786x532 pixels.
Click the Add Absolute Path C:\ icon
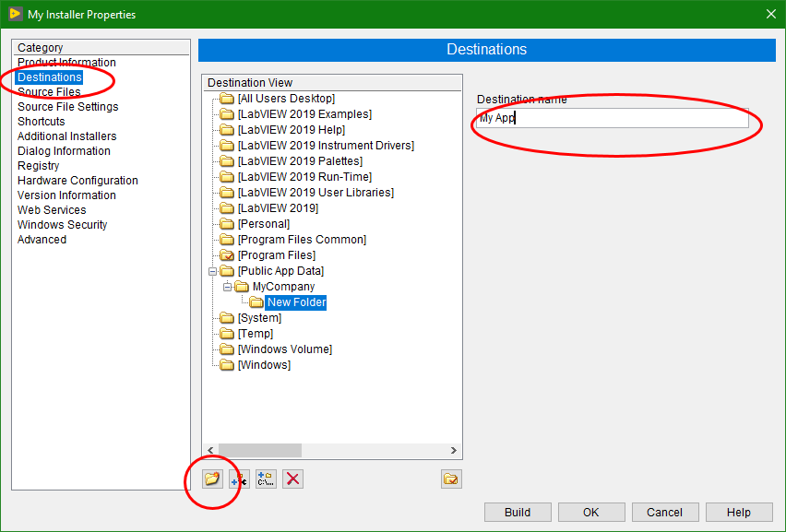(x=266, y=479)
